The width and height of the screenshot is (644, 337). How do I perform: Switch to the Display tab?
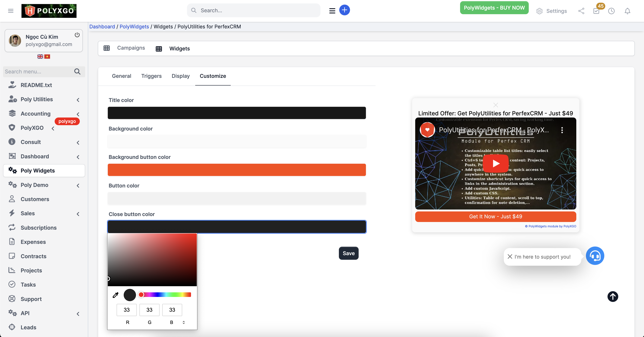point(180,76)
